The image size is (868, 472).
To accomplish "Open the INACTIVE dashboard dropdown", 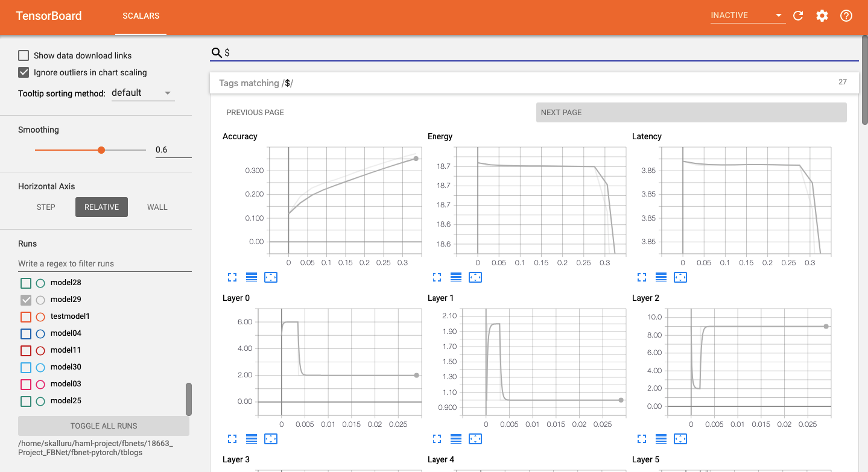I will [x=747, y=16].
